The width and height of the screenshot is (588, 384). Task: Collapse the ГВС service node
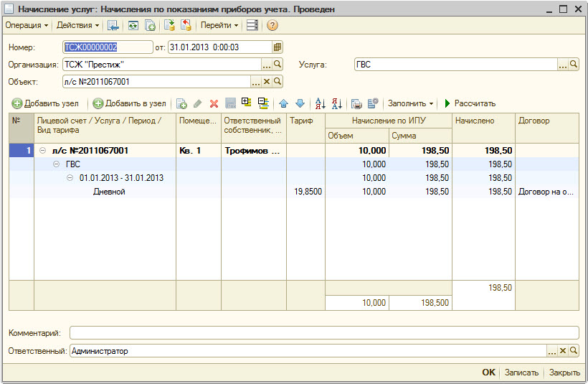click(57, 164)
